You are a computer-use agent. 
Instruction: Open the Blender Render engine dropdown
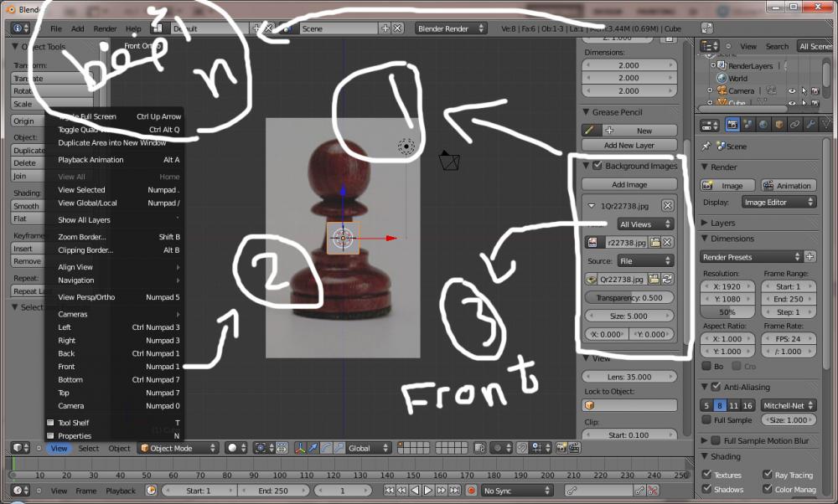click(451, 28)
